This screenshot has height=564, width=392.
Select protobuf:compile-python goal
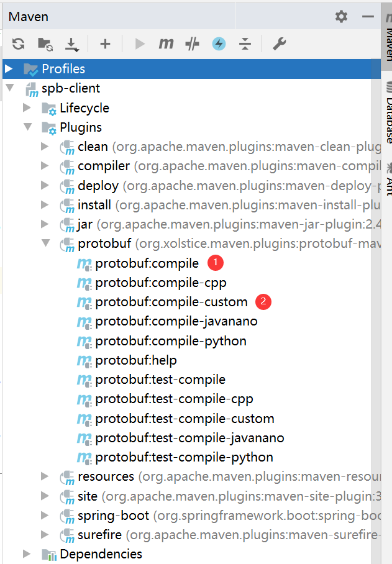click(171, 341)
